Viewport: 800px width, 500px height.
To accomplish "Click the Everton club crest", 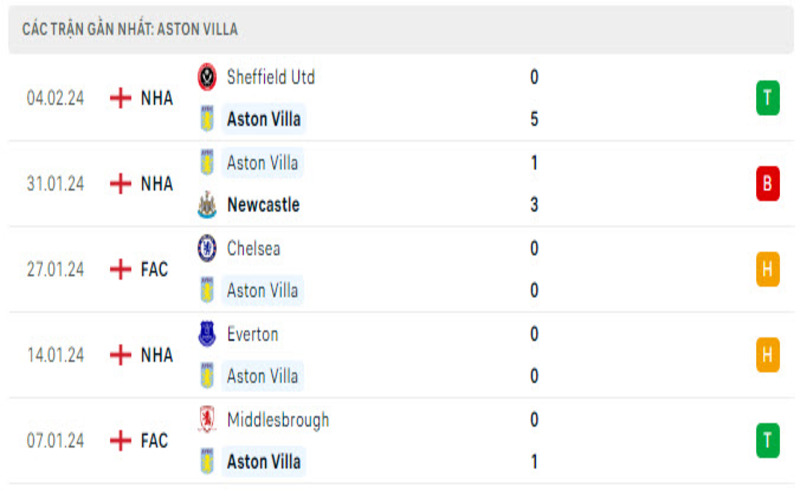I will 207,334.
